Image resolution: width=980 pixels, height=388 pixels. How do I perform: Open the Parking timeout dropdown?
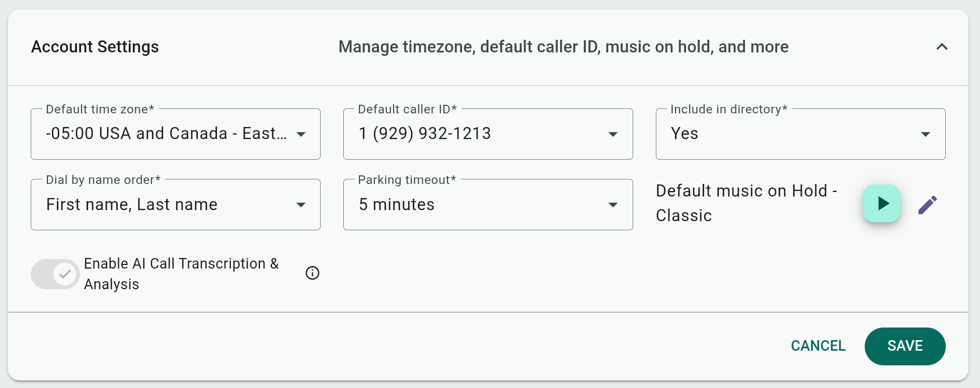pos(478,205)
